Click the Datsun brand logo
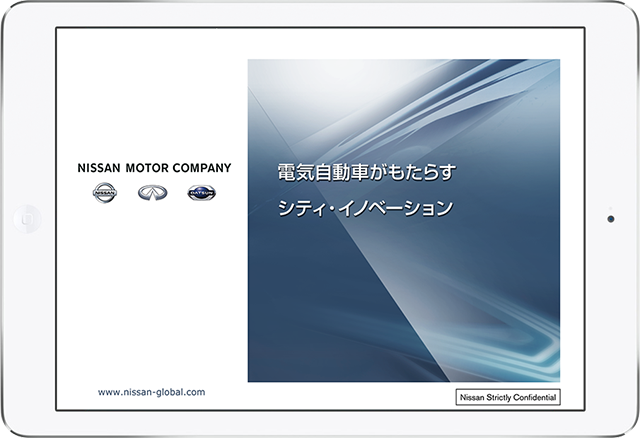The image size is (640, 438). (x=202, y=193)
